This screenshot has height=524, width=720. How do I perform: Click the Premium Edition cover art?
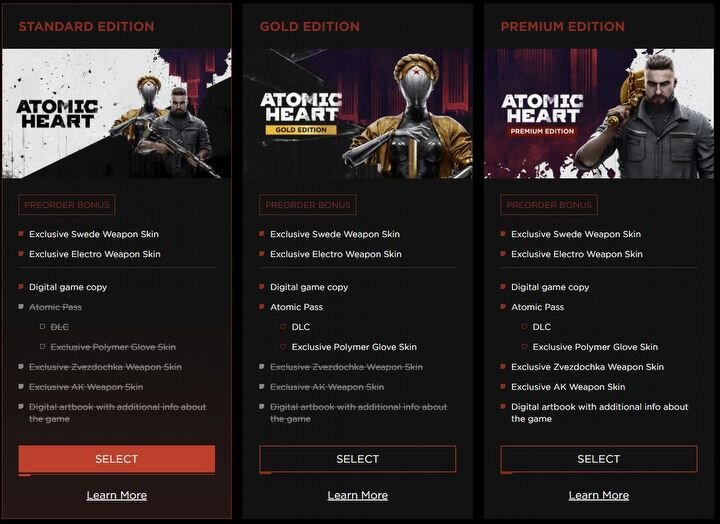point(599,113)
